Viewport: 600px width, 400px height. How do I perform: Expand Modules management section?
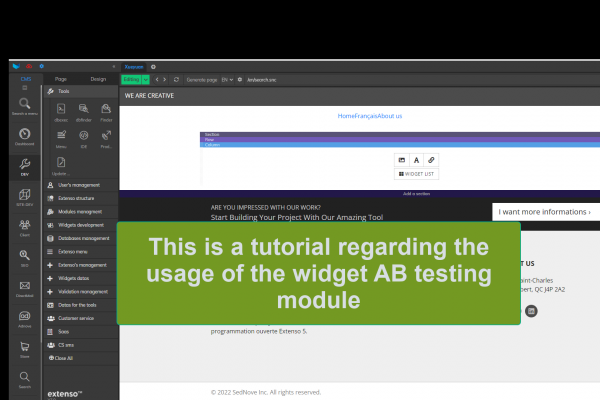[x=81, y=212]
